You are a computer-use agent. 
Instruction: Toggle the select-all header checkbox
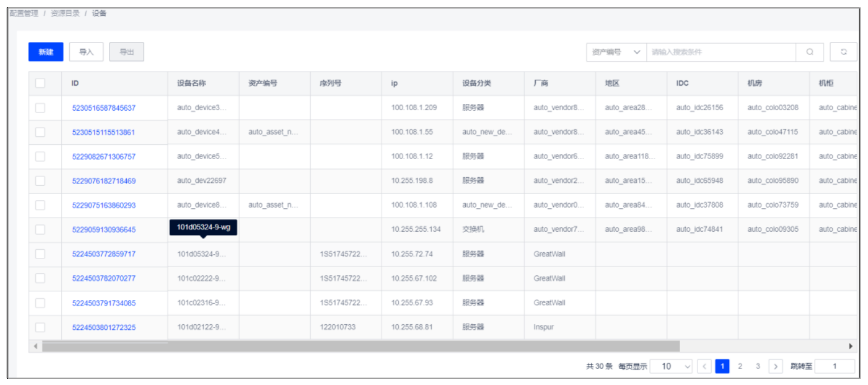(x=40, y=83)
